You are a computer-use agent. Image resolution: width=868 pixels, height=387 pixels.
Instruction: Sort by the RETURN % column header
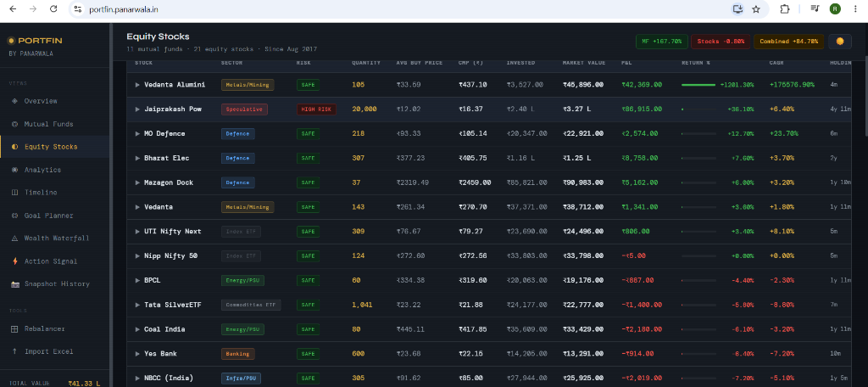tap(696, 63)
